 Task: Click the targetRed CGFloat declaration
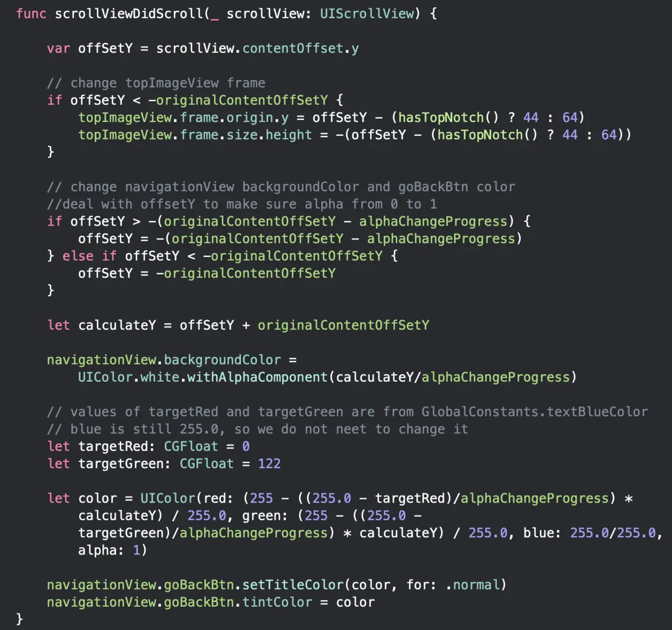pos(148,447)
